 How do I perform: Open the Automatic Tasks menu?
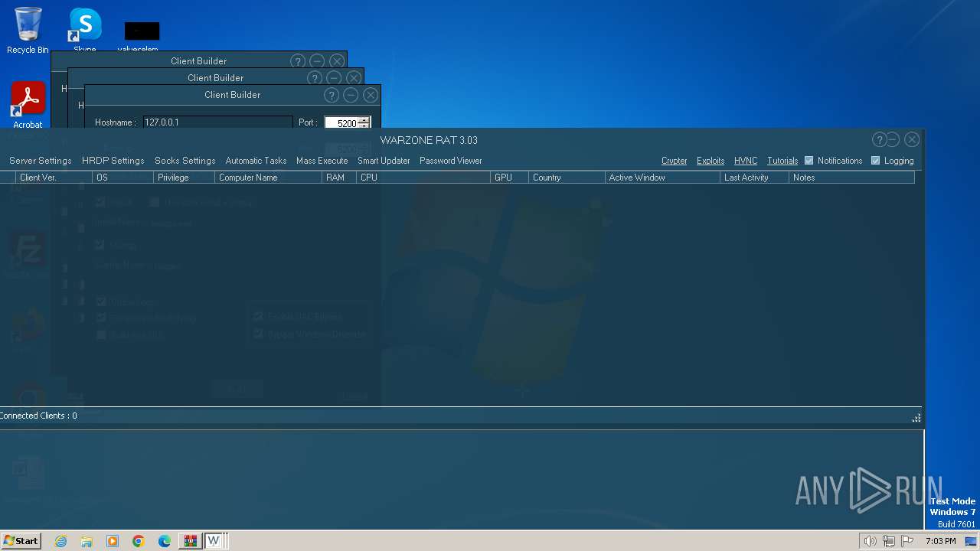[256, 161]
